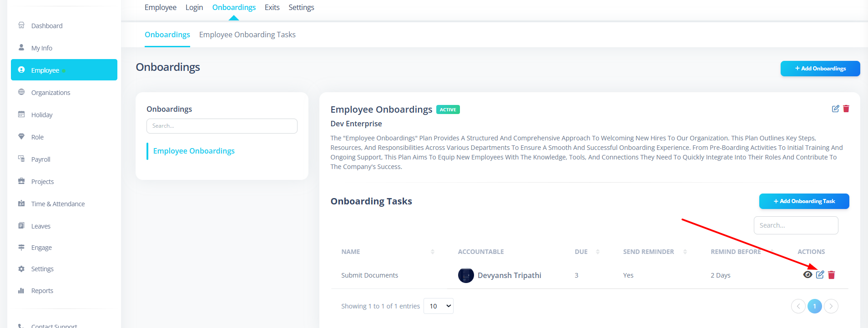Screen dimensions: 868x328
Task: Click the Add Onboarding Task button
Action: (804, 201)
